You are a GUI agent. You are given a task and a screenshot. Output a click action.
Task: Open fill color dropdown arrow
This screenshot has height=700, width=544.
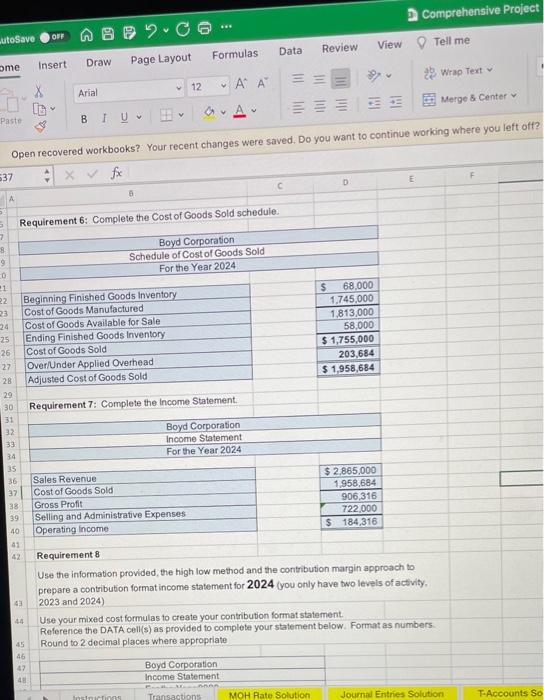pyautogui.click(x=223, y=112)
